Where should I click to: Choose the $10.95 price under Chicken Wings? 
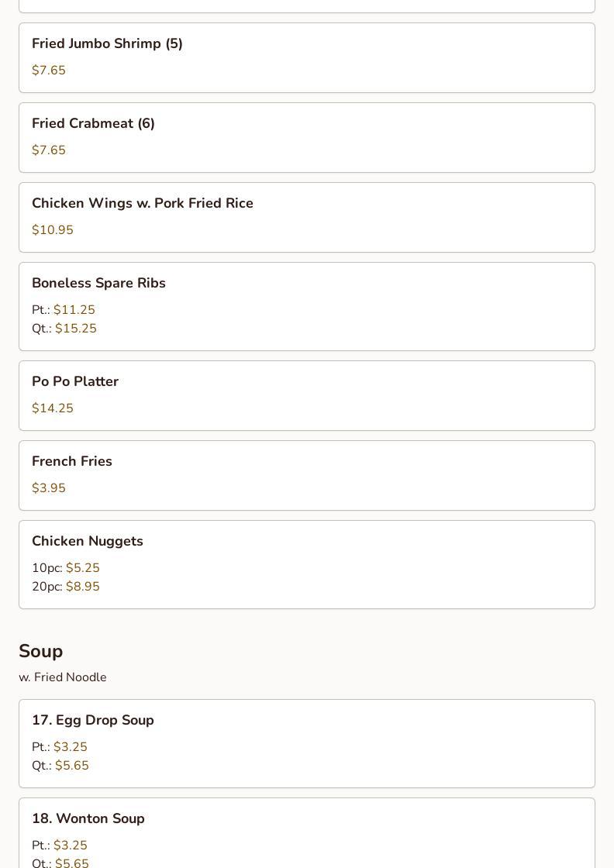coord(53,230)
